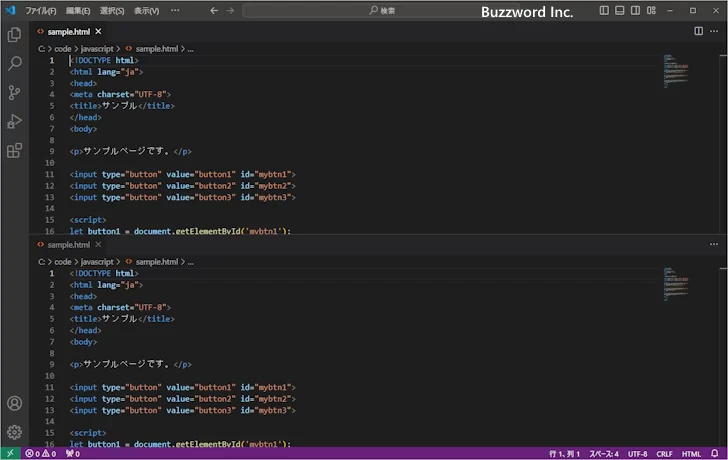This screenshot has height=460, width=728.
Task: Split the top editor group
Action: pos(698,31)
